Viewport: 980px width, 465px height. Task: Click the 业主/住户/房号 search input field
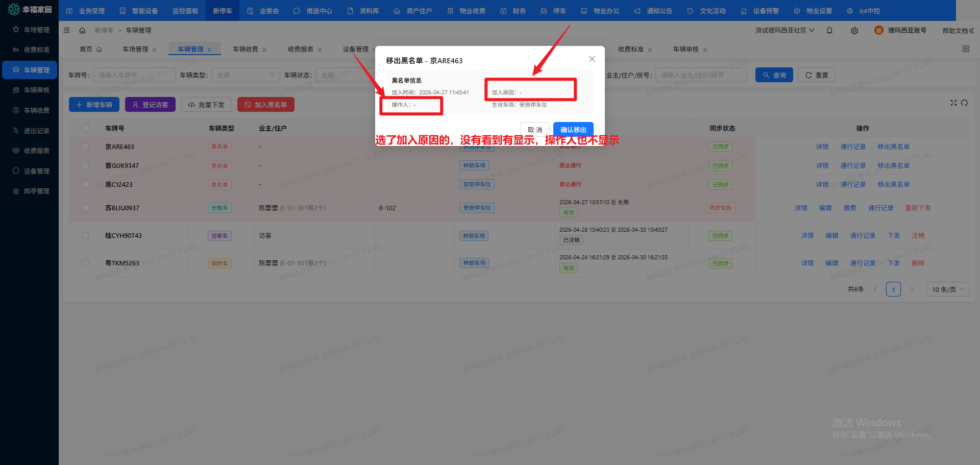[x=700, y=76]
